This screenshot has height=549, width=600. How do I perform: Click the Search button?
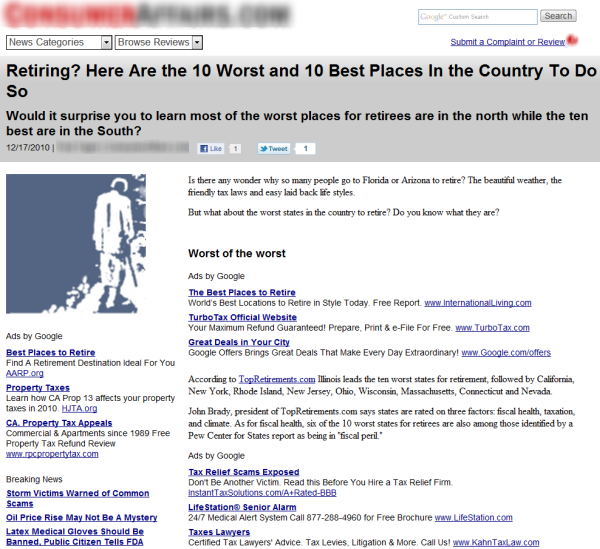point(558,16)
